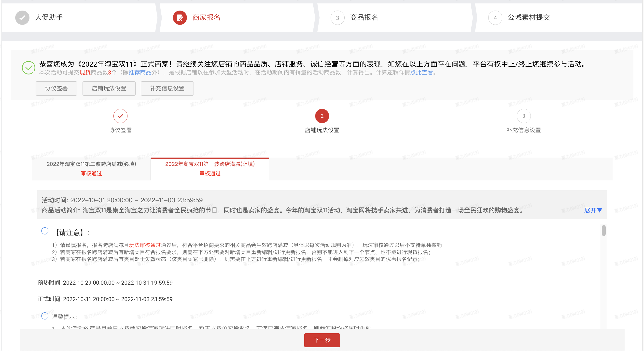Click the red edit icon beside 商家报名
The width and height of the screenshot is (644, 351).
180,18
